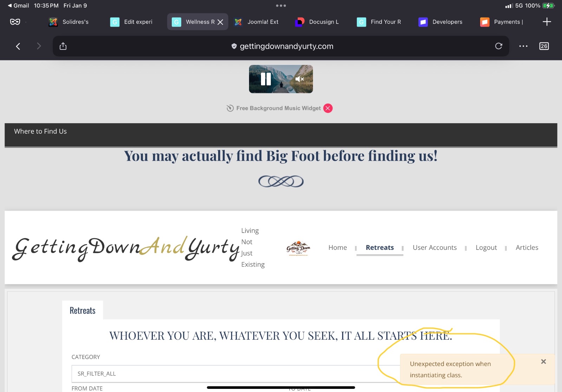The image size is (562, 392).
Task: Open browser more options menu
Action: (x=523, y=46)
